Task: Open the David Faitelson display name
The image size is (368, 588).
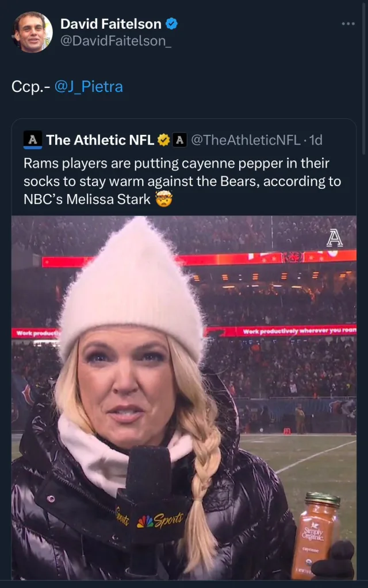Action: coord(111,24)
